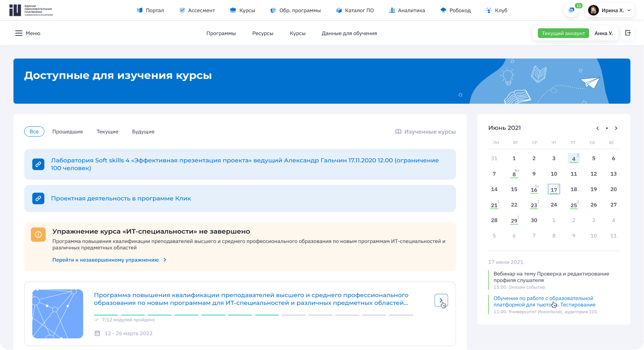
Task: Click the Июнь 2021 calendar heading
Action: 505,128
